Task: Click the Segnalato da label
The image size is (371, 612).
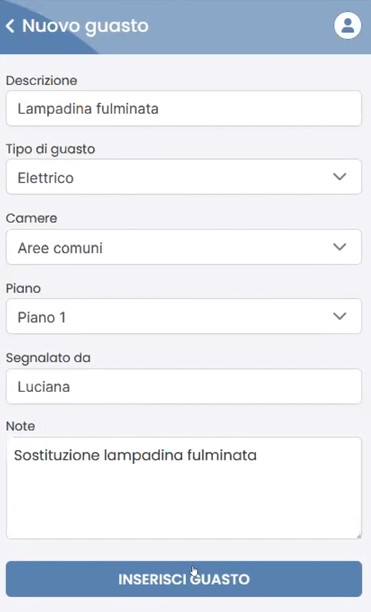Action: pos(48,358)
